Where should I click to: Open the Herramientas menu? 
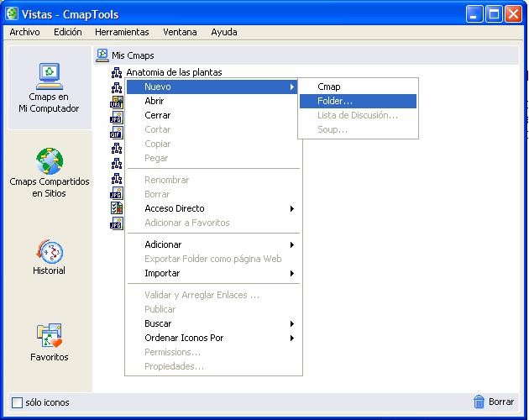pos(122,32)
